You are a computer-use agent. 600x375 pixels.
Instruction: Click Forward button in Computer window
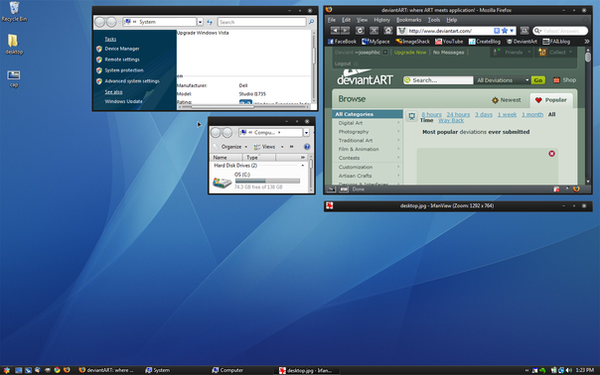pos(227,133)
